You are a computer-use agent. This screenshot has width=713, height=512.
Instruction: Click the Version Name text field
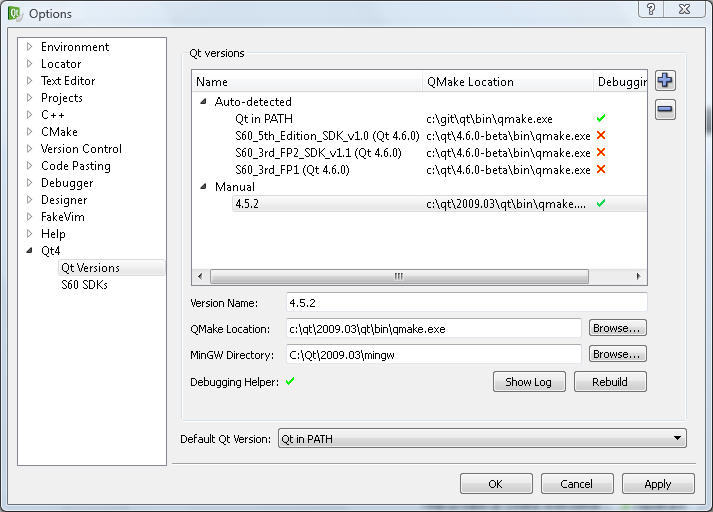pos(465,302)
